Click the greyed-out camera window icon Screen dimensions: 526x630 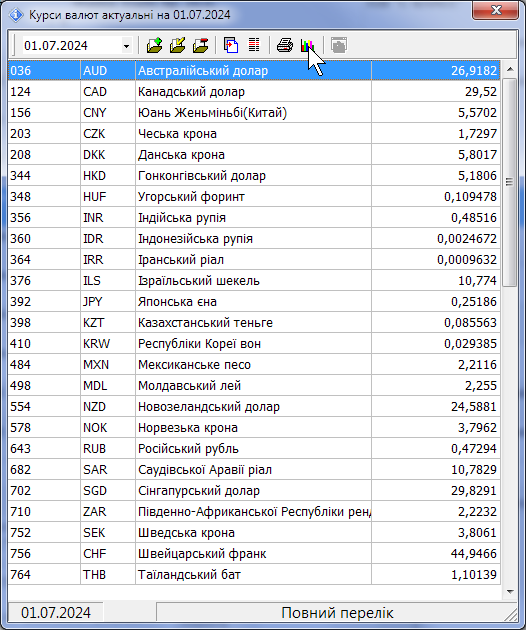point(339,45)
